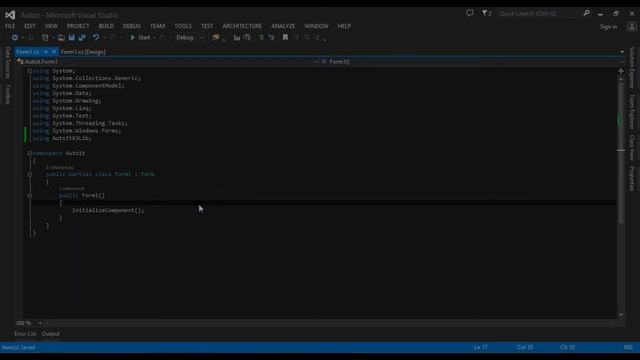
Task: Open the EDIT menu
Action: pos(30,26)
